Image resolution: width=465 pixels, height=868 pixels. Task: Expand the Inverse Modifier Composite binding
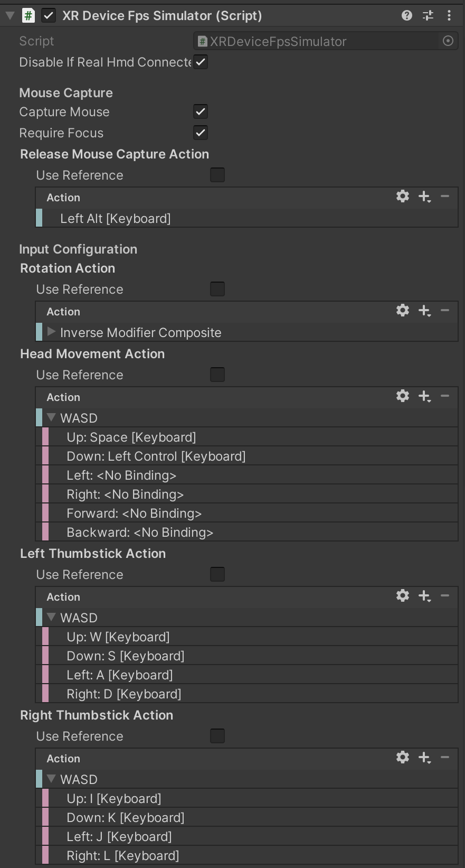[51, 332]
